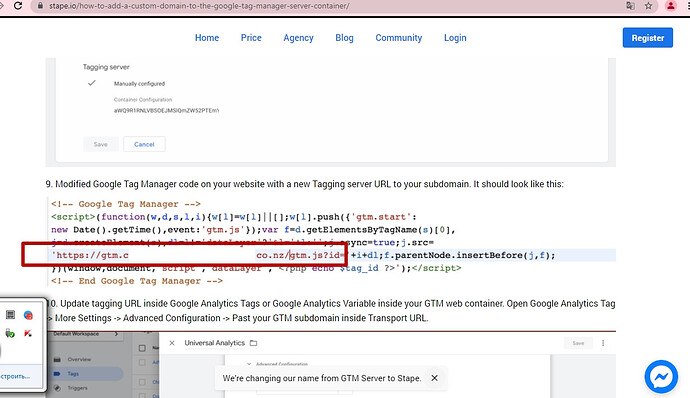Screen dimensions: 690x398
Task: Collapse the Advanced Configuration section chevron
Action: pyautogui.click(x=249, y=365)
